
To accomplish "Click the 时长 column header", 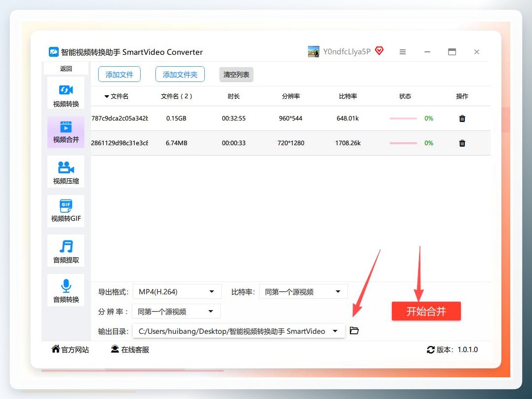I will 233,96.
